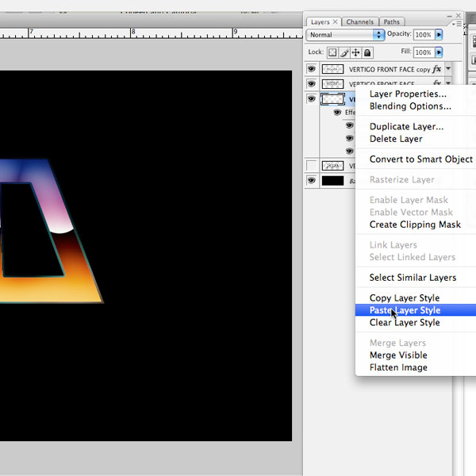Viewport: 476px width, 476px height.
Task: Click the lock position move icon
Action: (x=355, y=52)
